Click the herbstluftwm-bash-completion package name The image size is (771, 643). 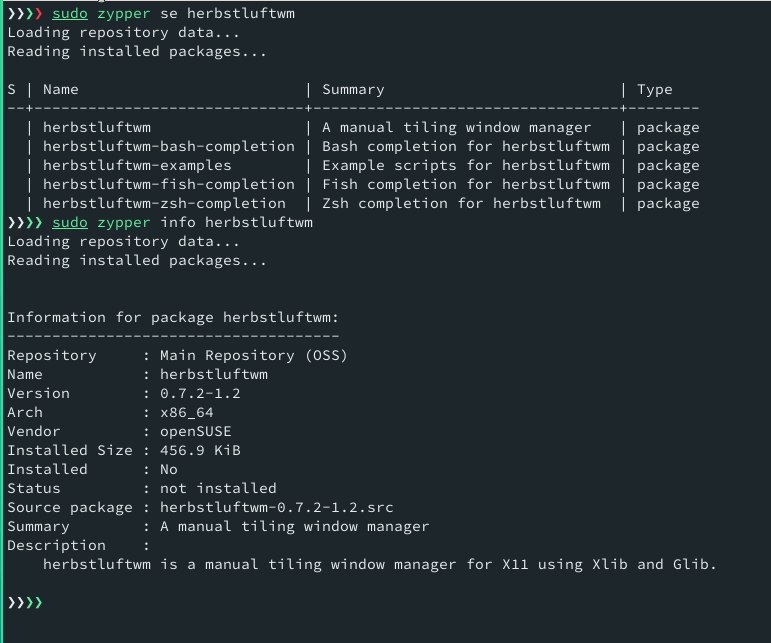click(169, 146)
